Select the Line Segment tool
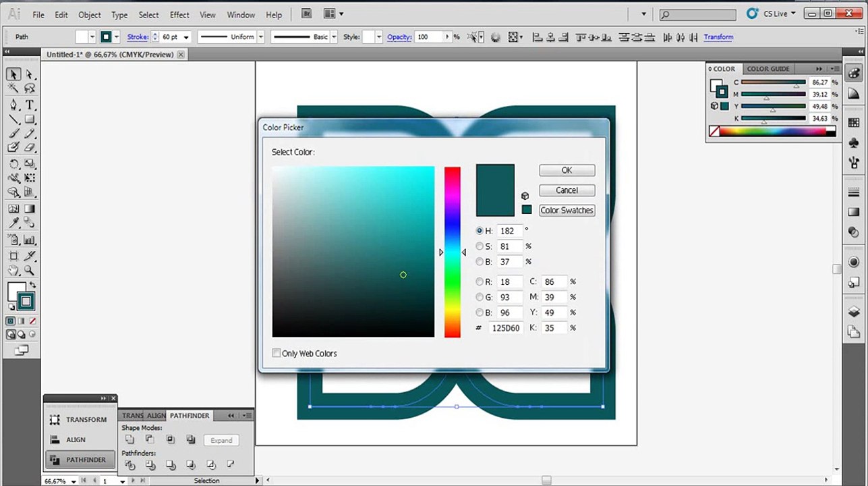This screenshot has width=868, height=486. click(13, 119)
